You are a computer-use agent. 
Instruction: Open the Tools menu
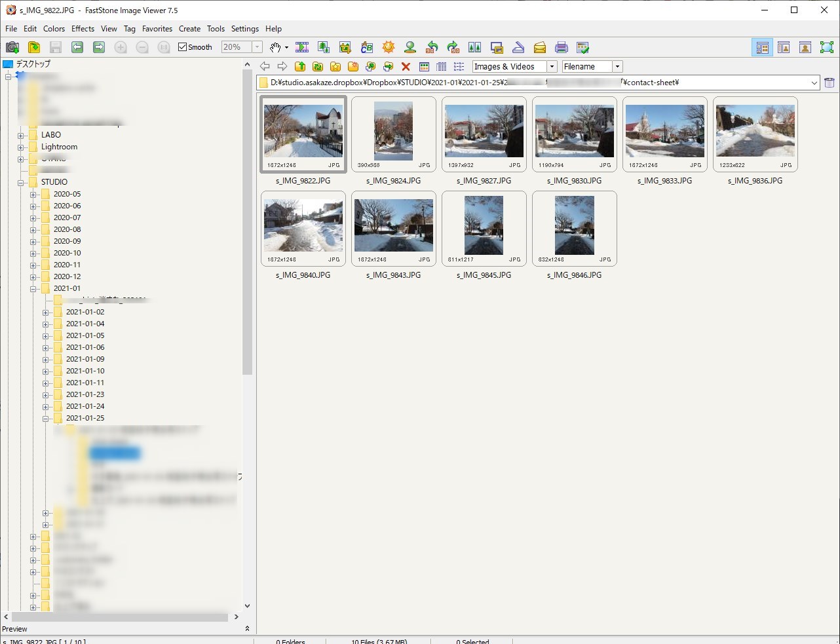(x=216, y=28)
